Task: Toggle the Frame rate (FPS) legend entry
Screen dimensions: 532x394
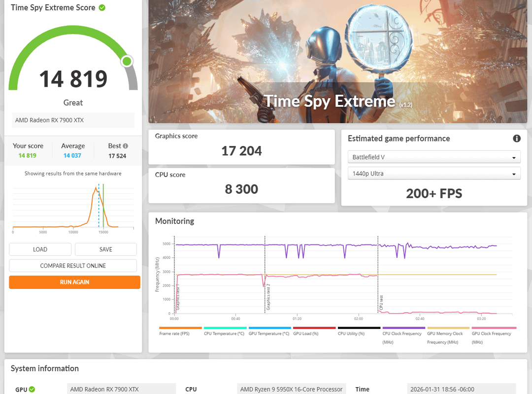Action: tap(180, 333)
